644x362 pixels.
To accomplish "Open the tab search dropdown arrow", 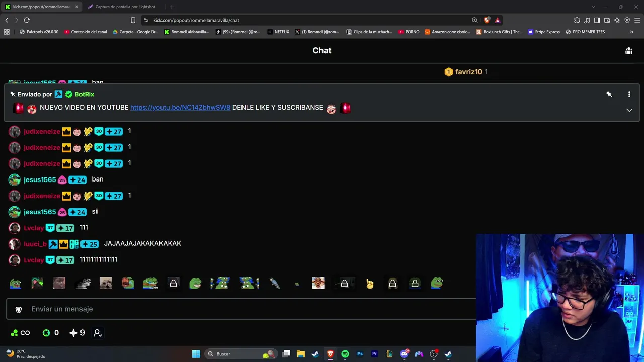I will click(593, 7).
